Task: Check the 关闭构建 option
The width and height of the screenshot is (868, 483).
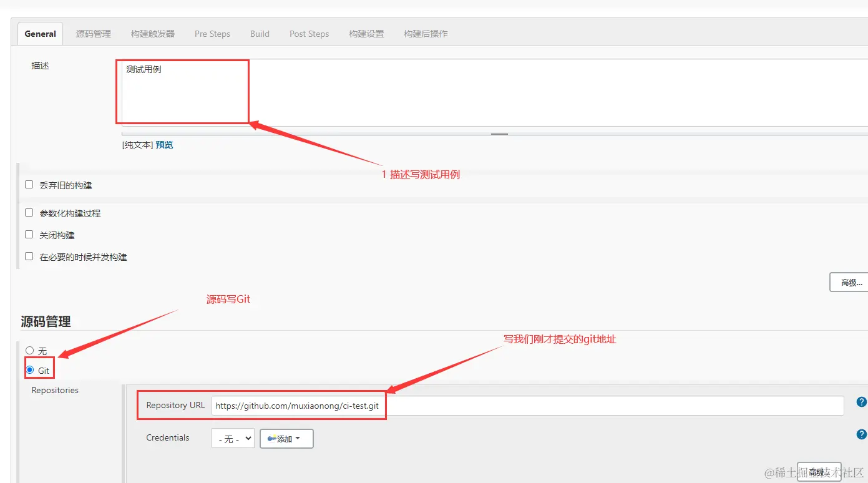Action: tap(29, 235)
